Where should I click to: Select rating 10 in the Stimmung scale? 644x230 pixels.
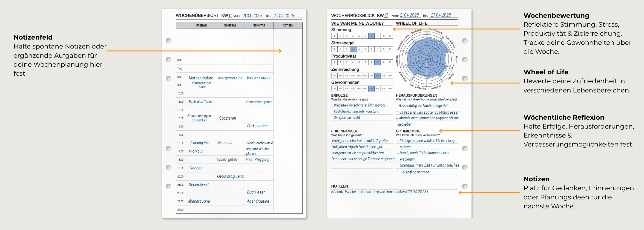[x=390, y=36]
